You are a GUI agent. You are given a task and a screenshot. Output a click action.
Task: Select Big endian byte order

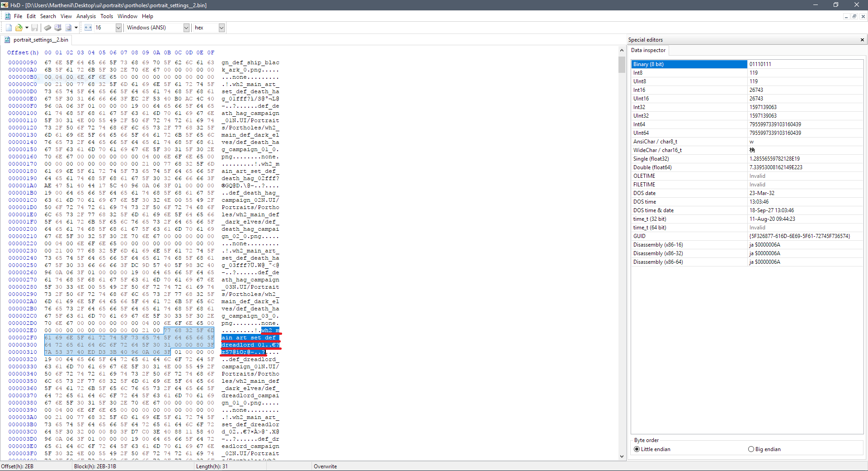tap(764, 449)
